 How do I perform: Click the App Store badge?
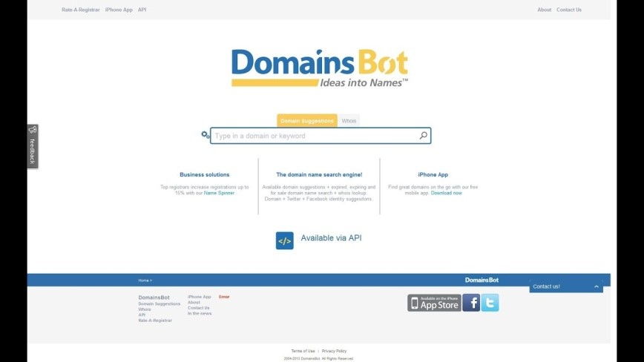(x=434, y=303)
